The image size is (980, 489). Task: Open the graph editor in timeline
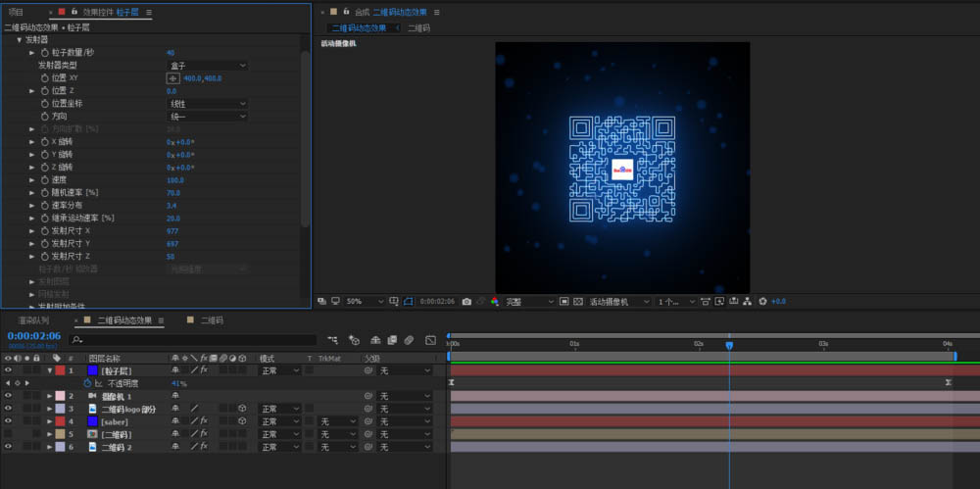[x=430, y=340]
